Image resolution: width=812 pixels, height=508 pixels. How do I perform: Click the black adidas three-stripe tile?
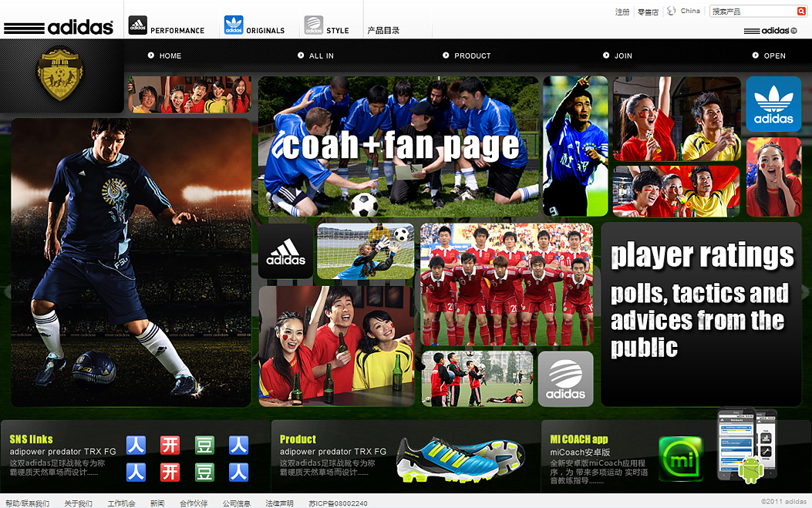coord(286,251)
